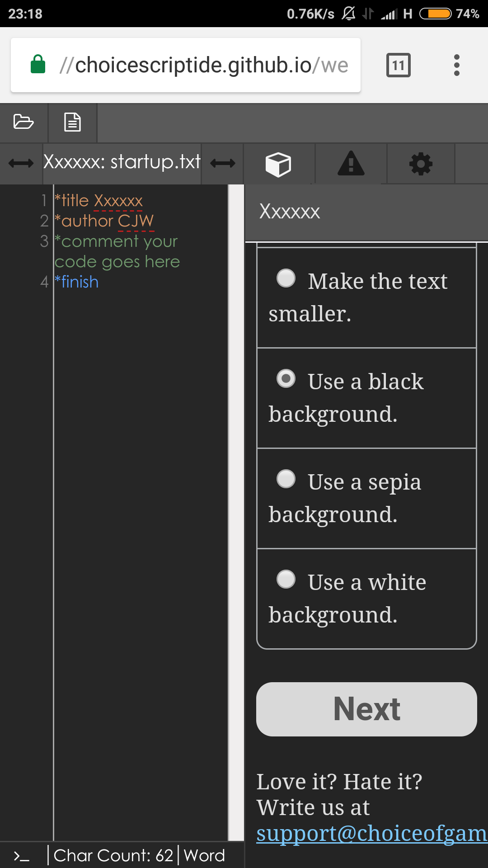Click the document file icon
The width and height of the screenshot is (488, 868).
click(x=72, y=122)
